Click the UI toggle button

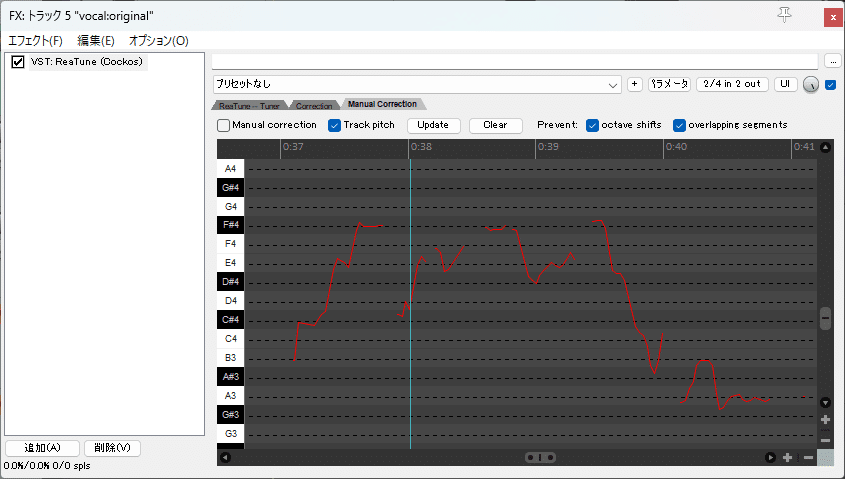pos(785,84)
